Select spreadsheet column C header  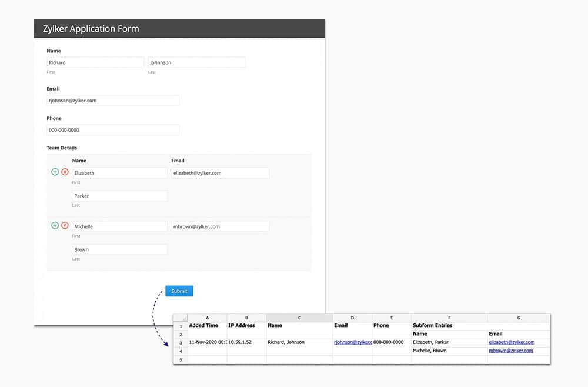click(299, 318)
